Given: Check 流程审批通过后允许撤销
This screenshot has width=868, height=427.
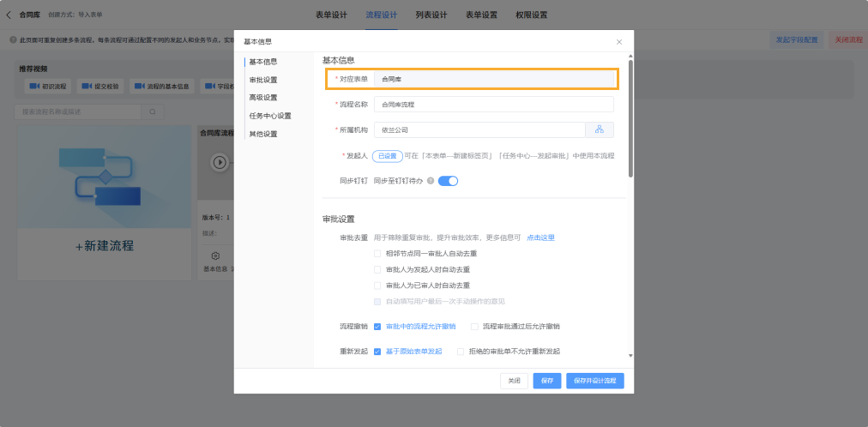Looking at the screenshot, I should point(474,327).
